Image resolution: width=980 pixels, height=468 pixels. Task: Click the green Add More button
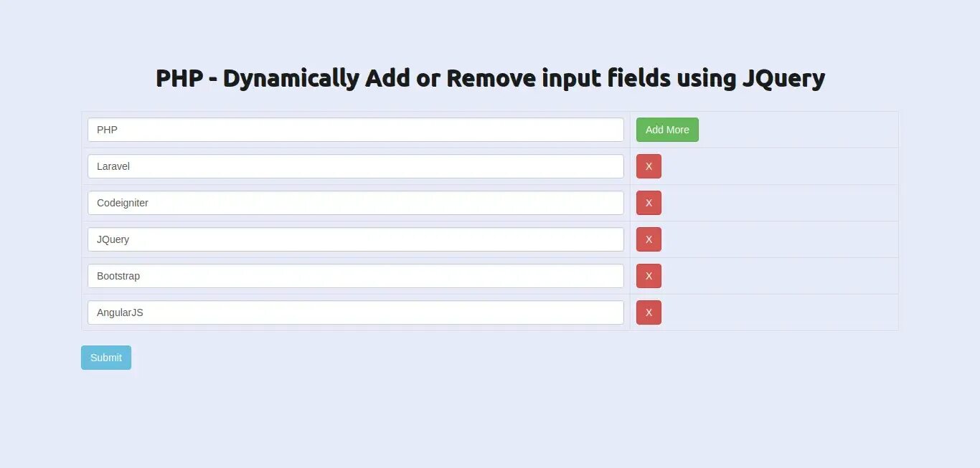(x=667, y=130)
